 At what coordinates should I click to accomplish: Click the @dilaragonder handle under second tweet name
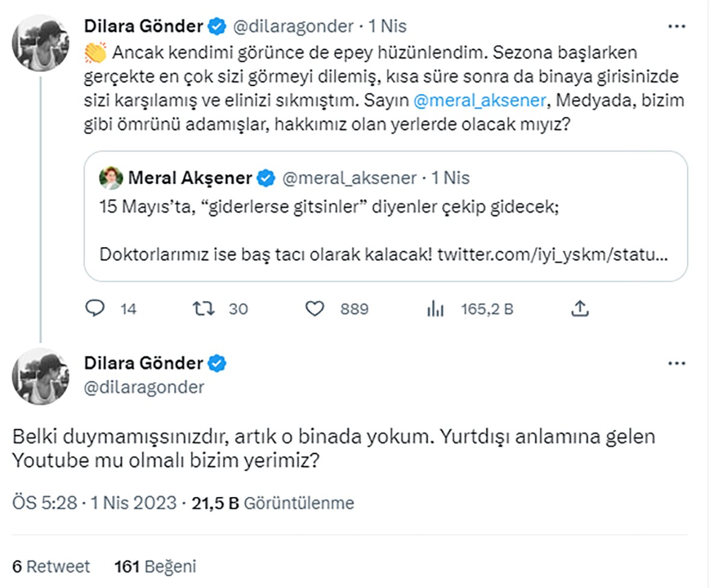[142, 387]
